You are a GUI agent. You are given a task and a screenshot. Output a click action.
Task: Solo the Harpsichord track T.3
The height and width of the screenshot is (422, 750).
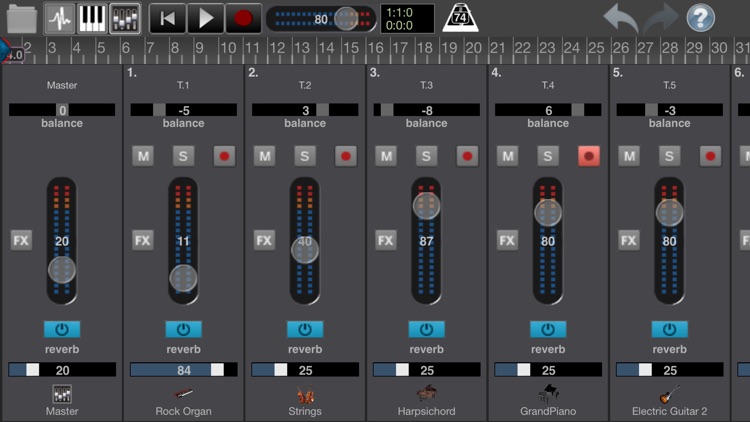(426, 156)
